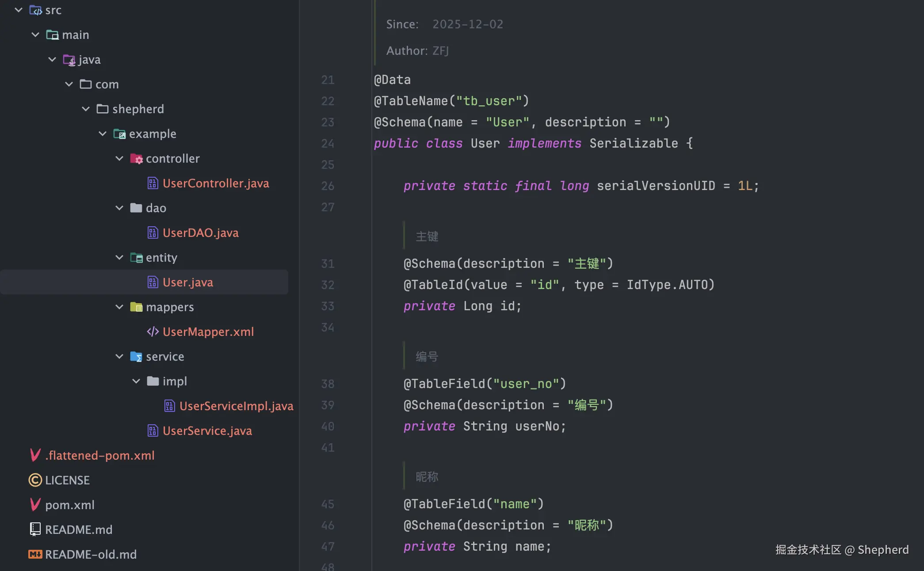Open UserServiceImpl.java from project tree
Image resolution: width=924 pixels, height=571 pixels.
[x=236, y=406]
